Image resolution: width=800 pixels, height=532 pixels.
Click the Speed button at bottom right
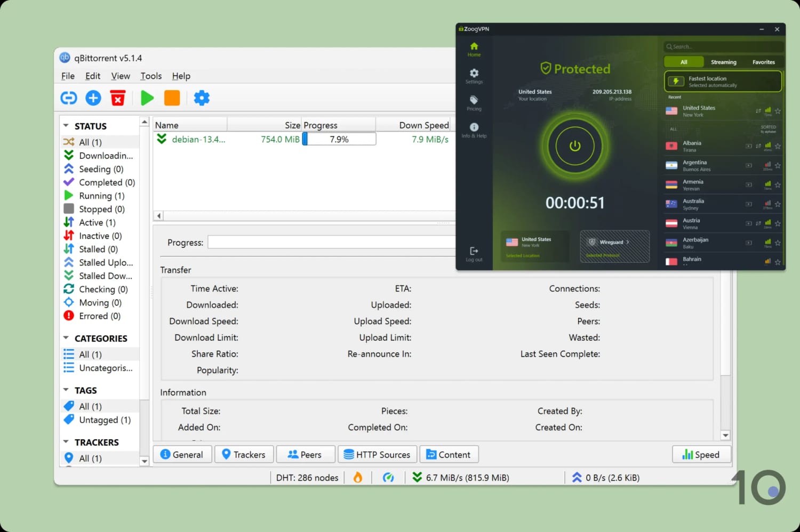(701, 454)
